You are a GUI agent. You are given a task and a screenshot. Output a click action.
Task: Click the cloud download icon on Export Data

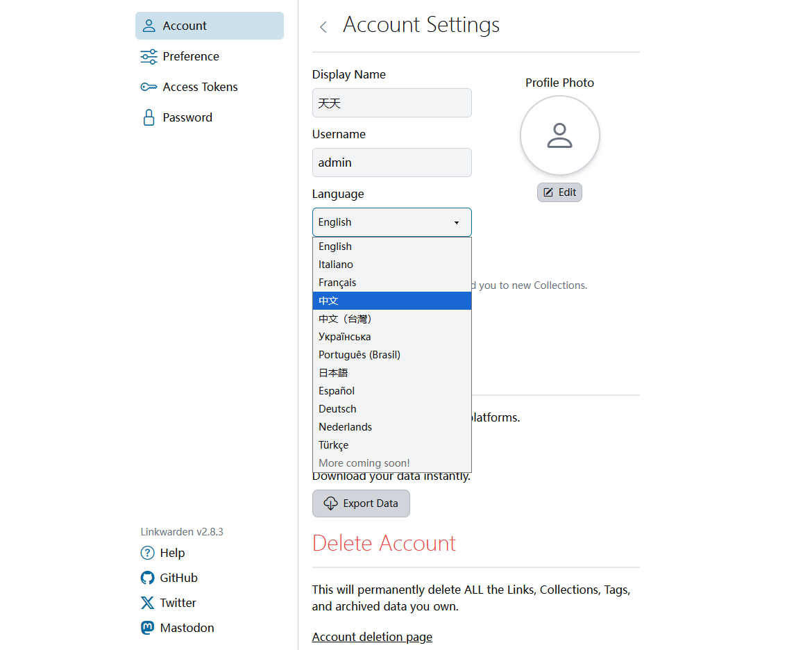pyautogui.click(x=330, y=503)
